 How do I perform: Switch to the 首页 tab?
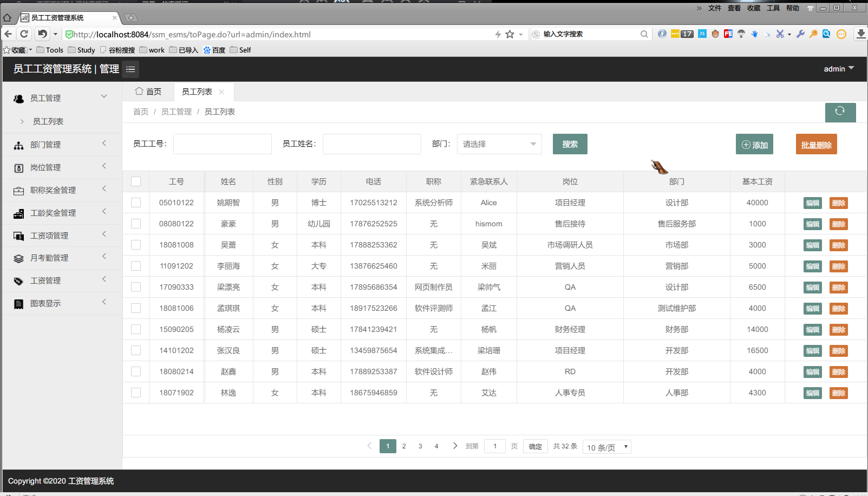148,92
